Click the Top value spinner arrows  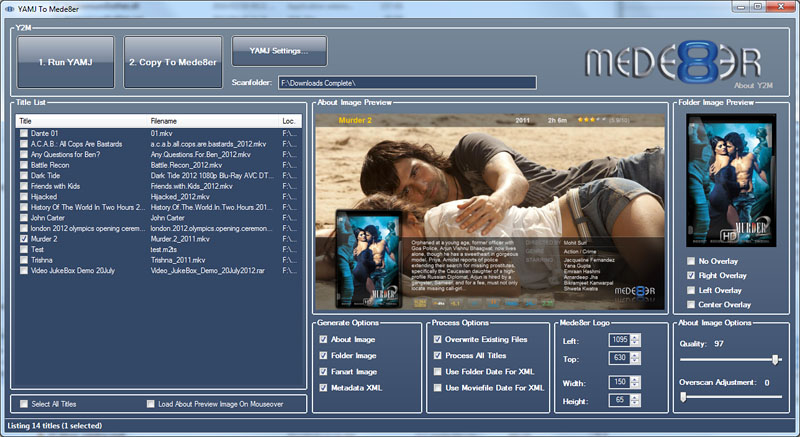click(636, 358)
